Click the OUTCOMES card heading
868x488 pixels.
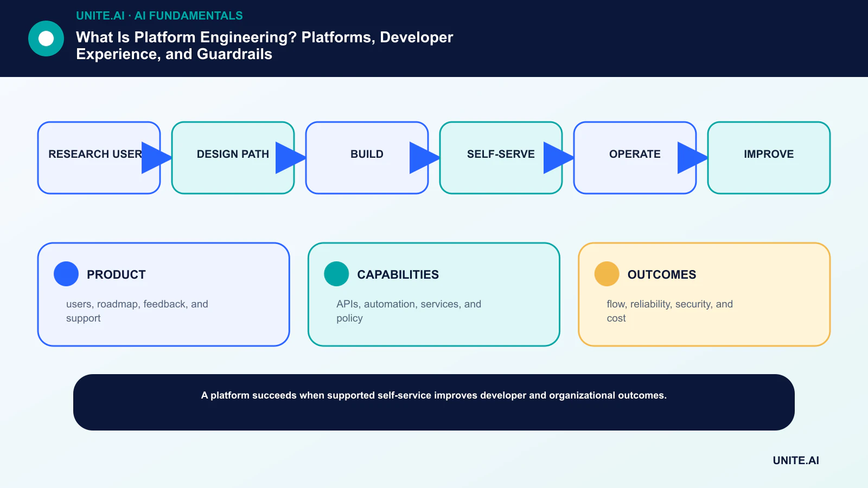coord(662,274)
